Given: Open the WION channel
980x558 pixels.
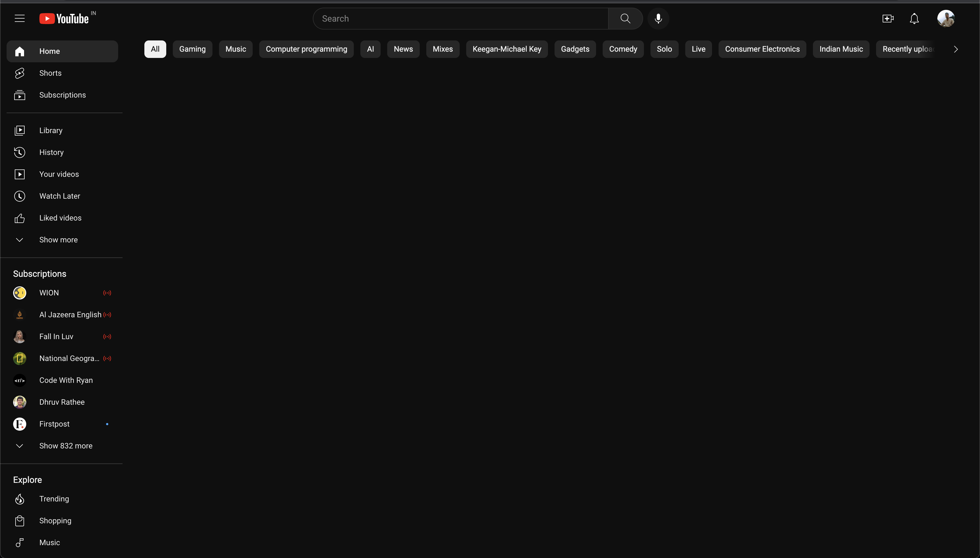Looking at the screenshot, I should (49, 293).
